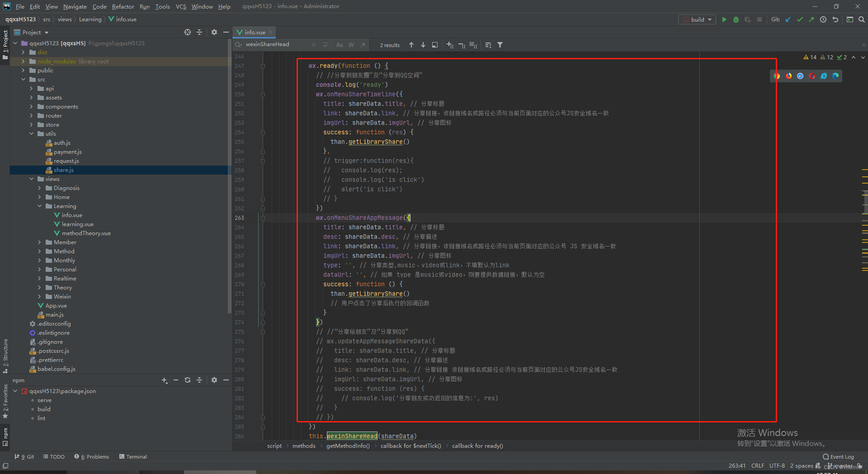868x474 pixels.
Task: Collapse the src folder
Action: (24, 80)
